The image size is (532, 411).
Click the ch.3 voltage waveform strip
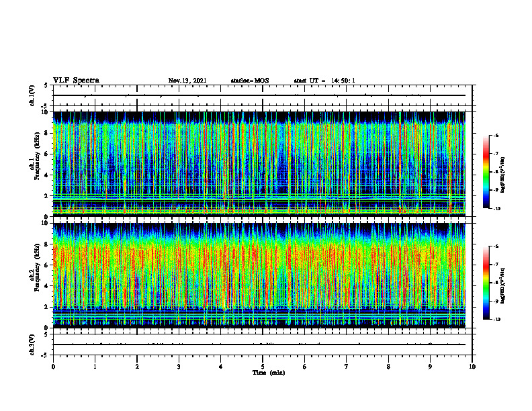coord(259,345)
